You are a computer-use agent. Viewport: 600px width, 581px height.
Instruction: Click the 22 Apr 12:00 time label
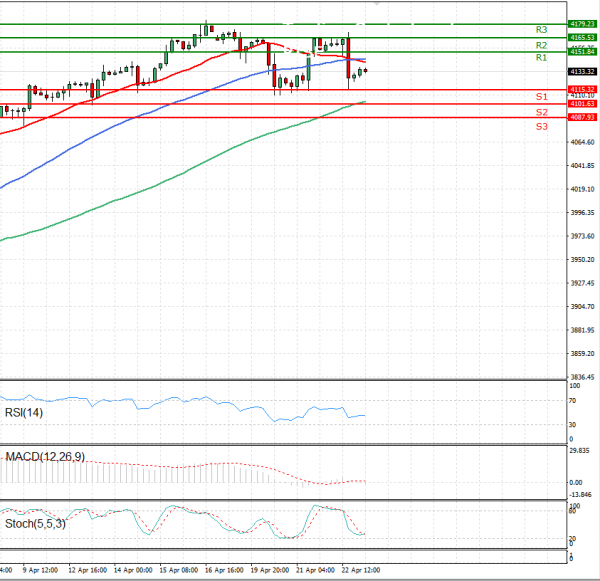tap(361, 570)
